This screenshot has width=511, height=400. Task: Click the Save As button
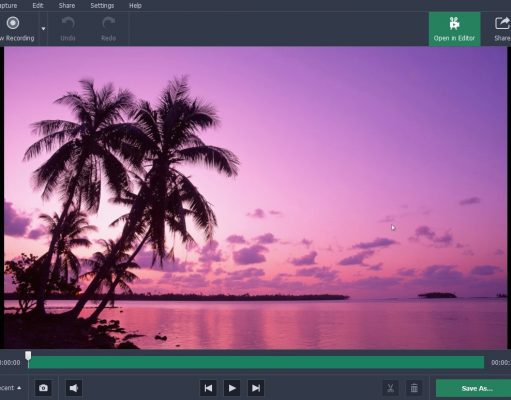[x=473, y=388]
